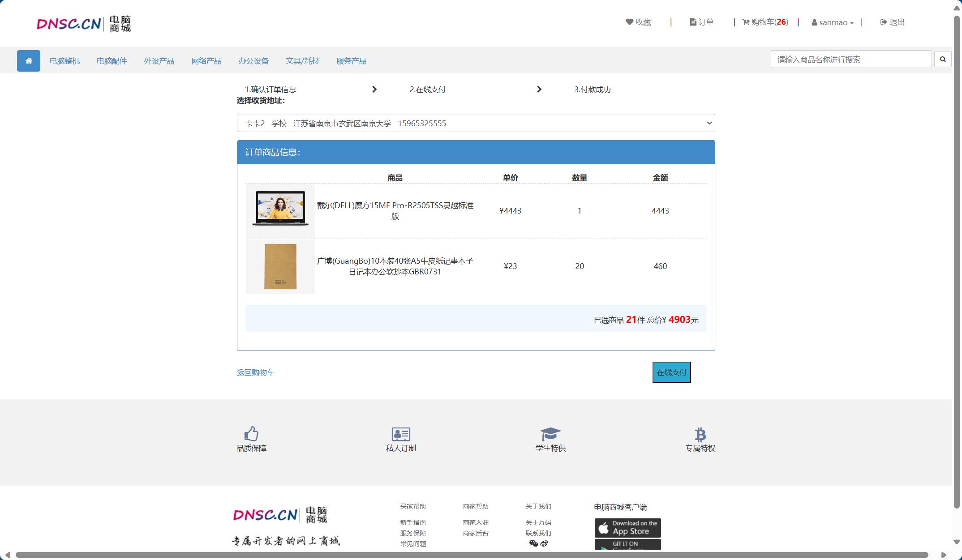This screenshot has width=962, height=560.
Task: Click unit price ¥23
Action: [510, 266]
